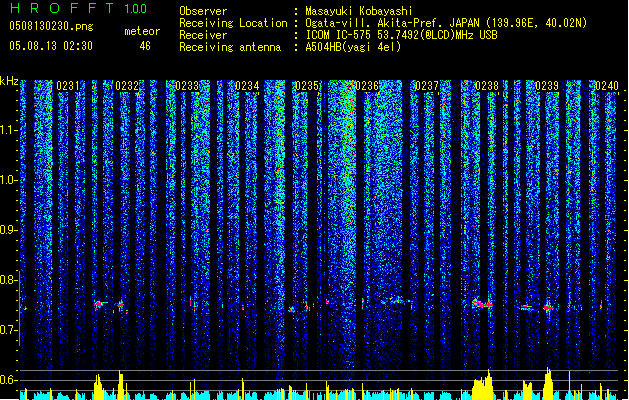629x400 pixels.
Task: Click the tall yellow power peak below 0238
Action: 483,384
